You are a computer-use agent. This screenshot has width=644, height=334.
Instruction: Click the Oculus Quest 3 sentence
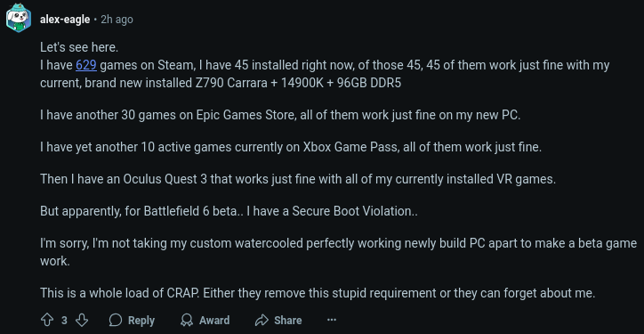[x=298, y=179]
